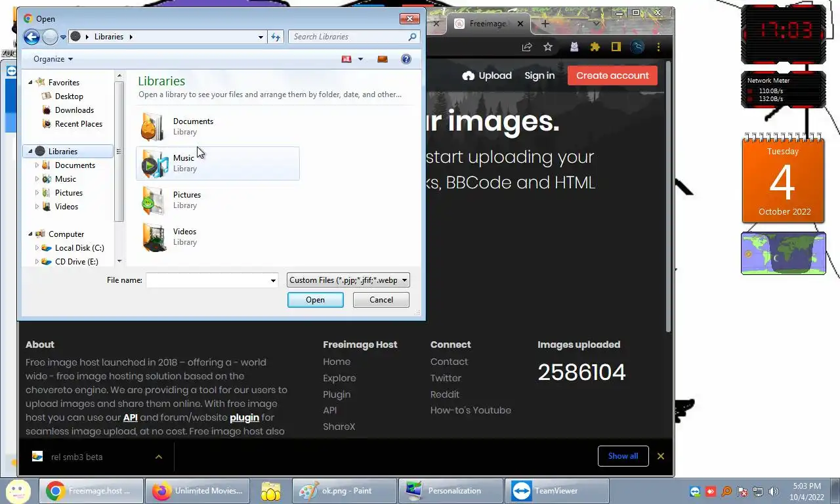Image resolution: width=840 pixels, height=504 pixels.
Task: Click the Sign in link on Freeimage
Action: (539, 75)
